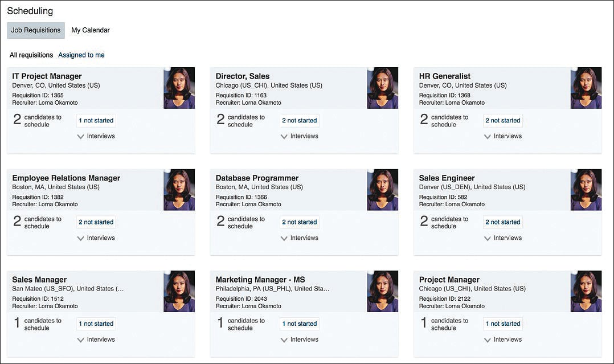Expand Interviews for Employee Relations Manager

96,238
